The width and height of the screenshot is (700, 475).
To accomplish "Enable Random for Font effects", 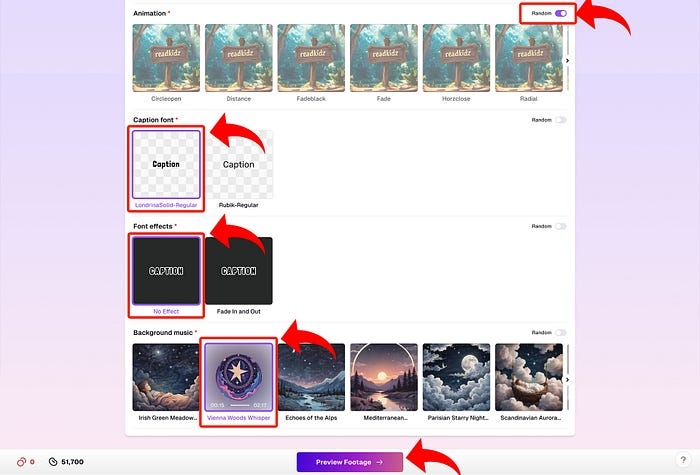I will click(x=561, y=226).
